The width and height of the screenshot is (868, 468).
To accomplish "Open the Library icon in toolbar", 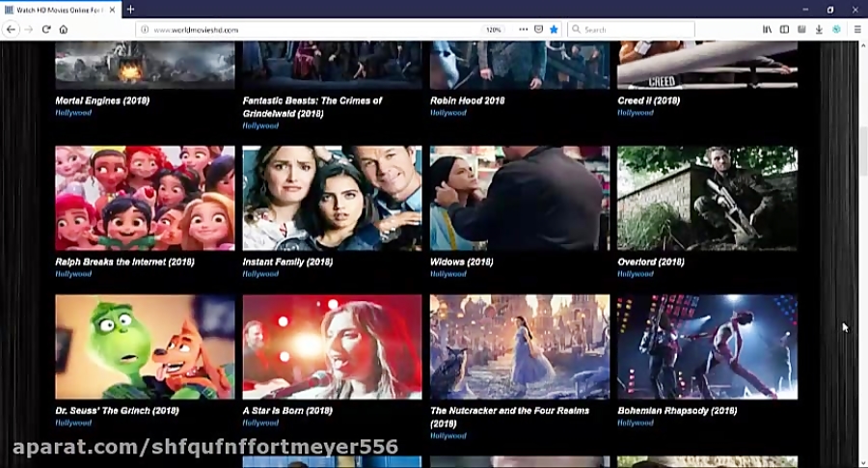I will (x=768, y=29).
